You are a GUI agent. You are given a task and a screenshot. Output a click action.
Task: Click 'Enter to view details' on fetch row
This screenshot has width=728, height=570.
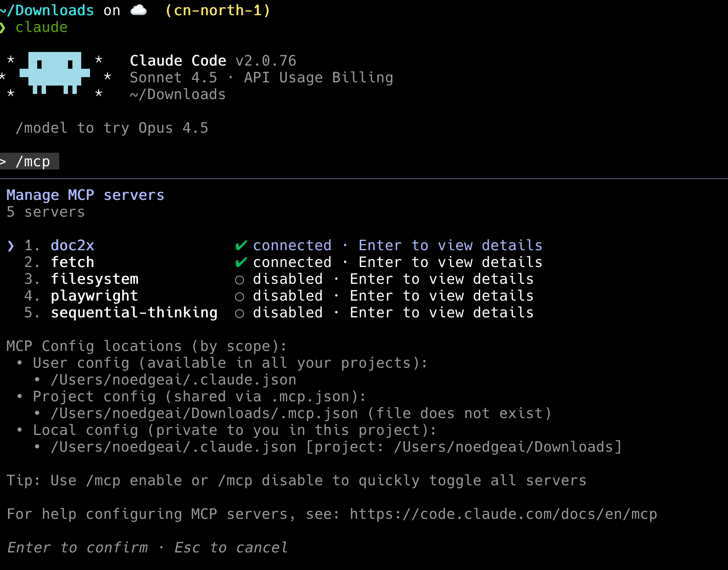(x=450, y=262)
